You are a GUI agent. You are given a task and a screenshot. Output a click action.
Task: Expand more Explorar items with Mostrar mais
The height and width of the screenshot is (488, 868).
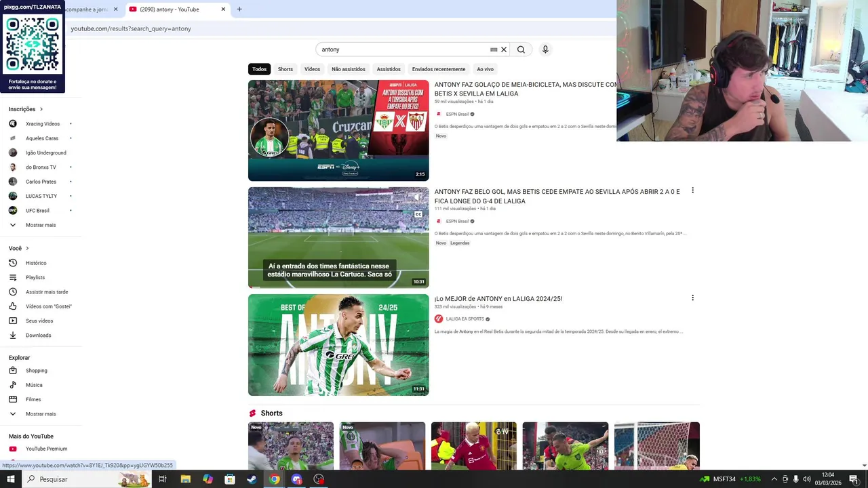41,414
